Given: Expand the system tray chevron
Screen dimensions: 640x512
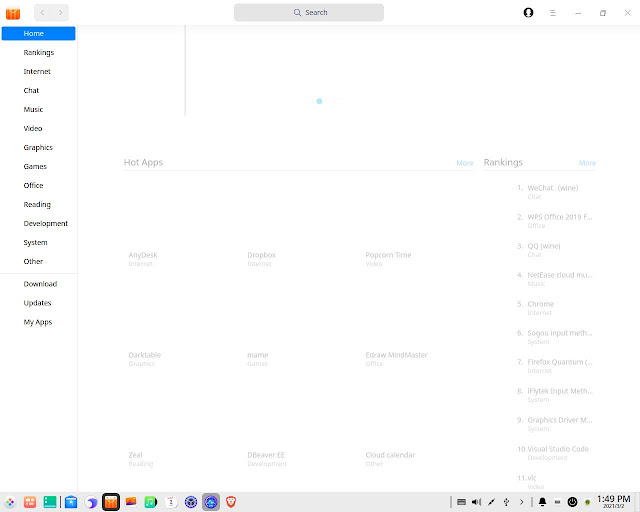Looking at the screenshot, I should (x=521, y=502).
